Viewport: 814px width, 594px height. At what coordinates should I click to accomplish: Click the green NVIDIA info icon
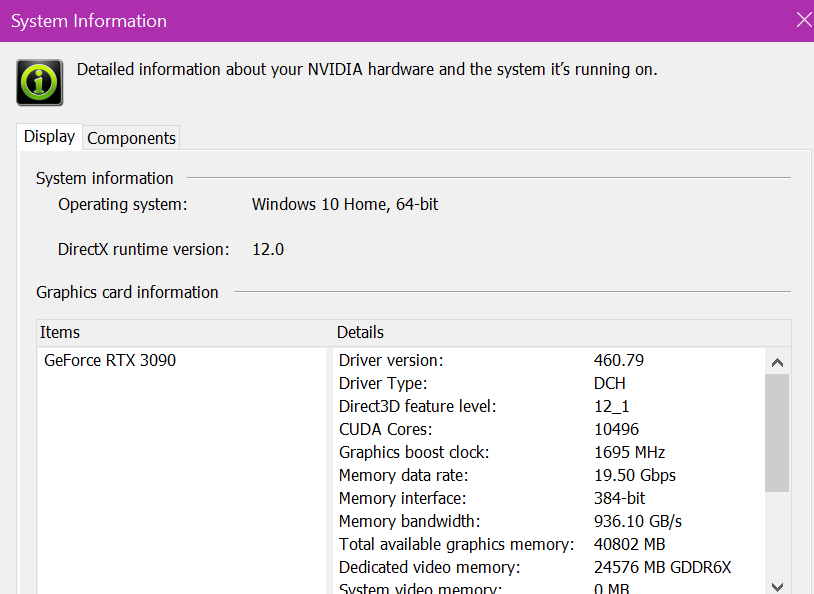pos(39,83)
